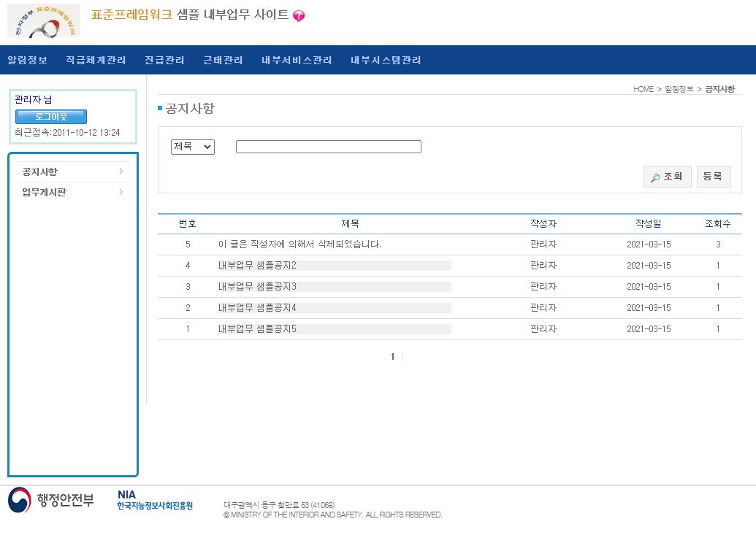Screen dimensions: 756x535
Task: Click the 행정안전부 logo in footer
Action: coord(51,501)
